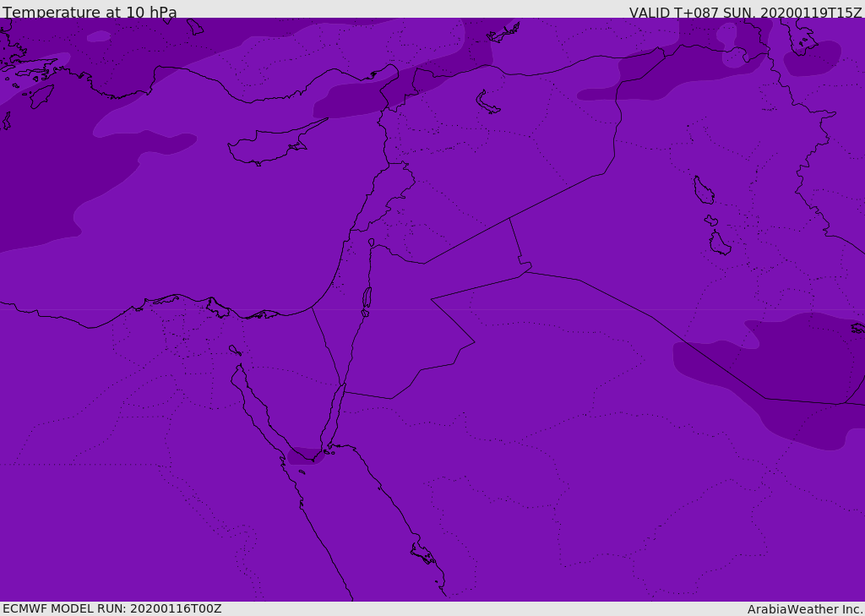Click the small dark patch at Sinai's southern tip
The width and height of the screenshot is (865, 616).
(x=304, y=456)
